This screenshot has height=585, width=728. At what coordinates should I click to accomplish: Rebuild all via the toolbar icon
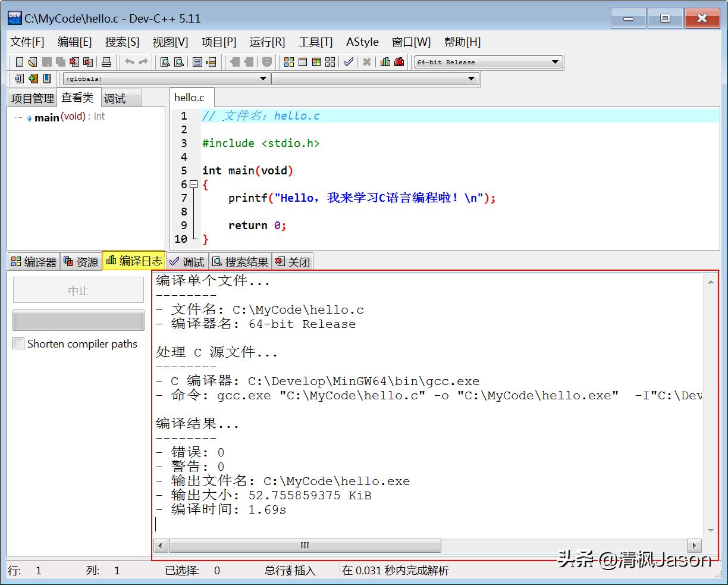pos(330,61)
